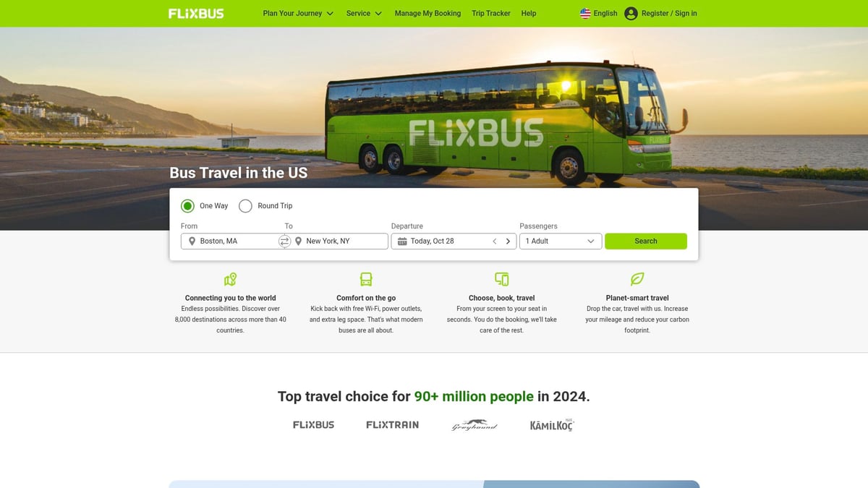This screenshot has width=868, height=488.
Task: Select the One Way radio option
Action: 187,206
